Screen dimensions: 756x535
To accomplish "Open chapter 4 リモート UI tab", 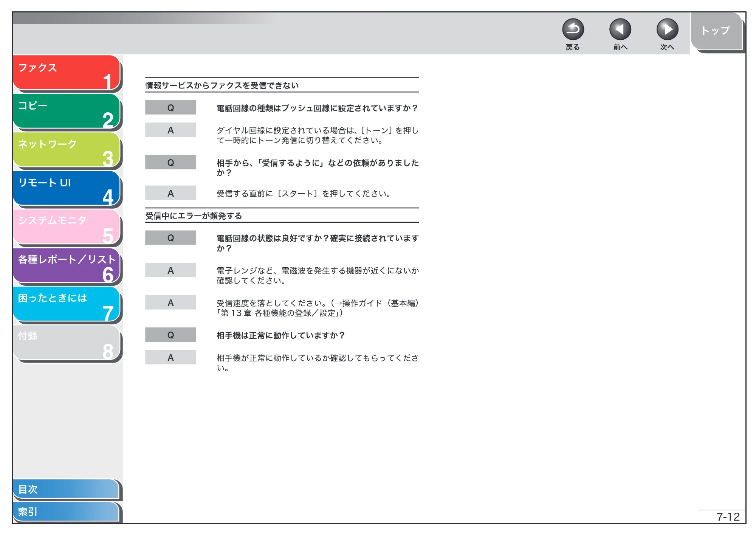I will click(67, 188).
